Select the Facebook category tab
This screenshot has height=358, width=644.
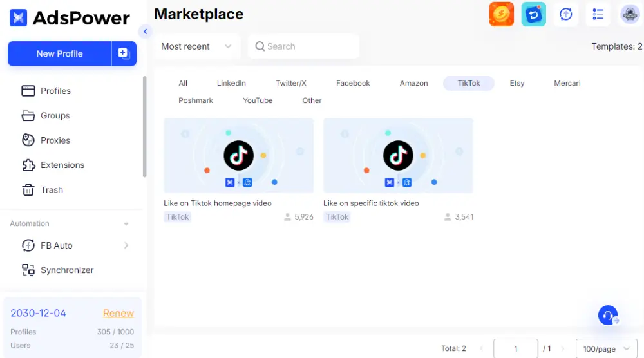click(353, 83)
